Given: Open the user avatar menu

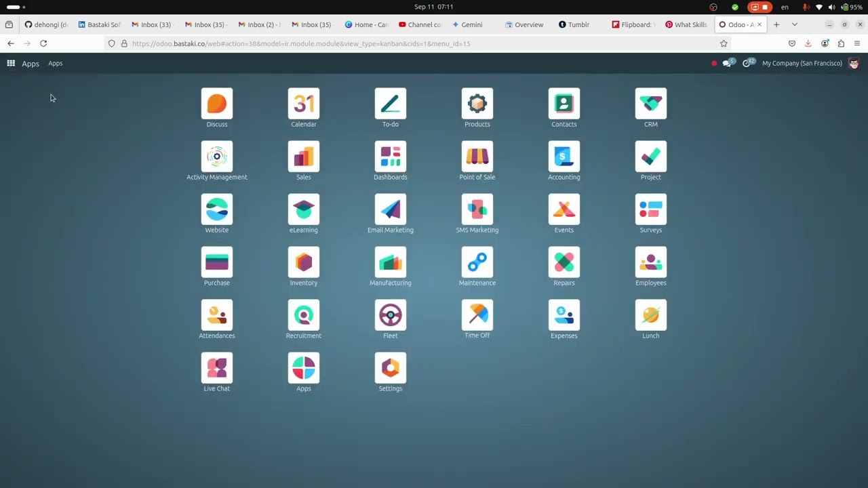Looking at the screenshot, I should (x=854, y=63).
